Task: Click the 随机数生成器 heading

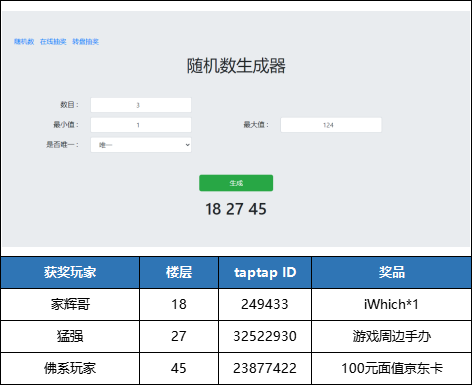Action: click(x=236, y=66)
